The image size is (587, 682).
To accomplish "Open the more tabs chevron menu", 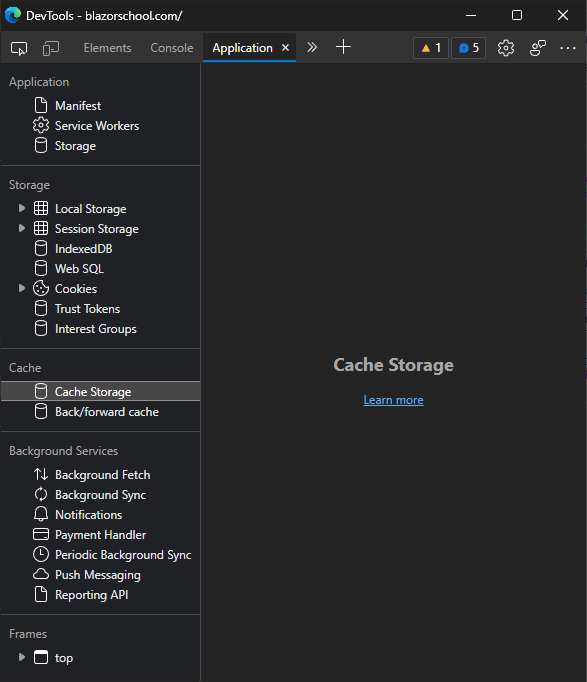I will [x=312, y=47].
